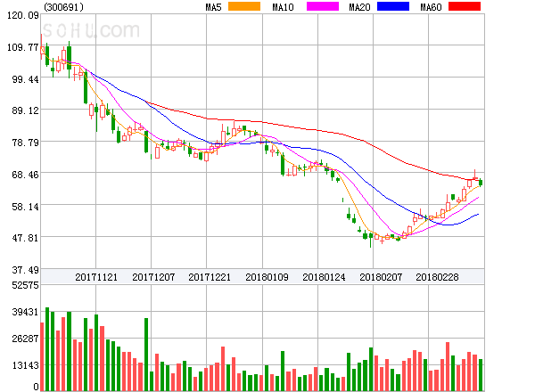535x392 pixels.
Task: Click the orange MA5 legend swatch
Action: [244, 6]
